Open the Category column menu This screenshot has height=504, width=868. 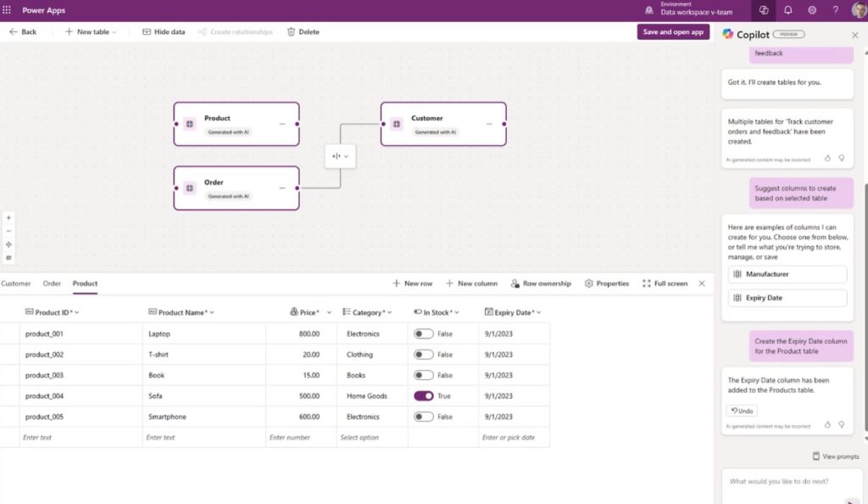pos(390,312)
